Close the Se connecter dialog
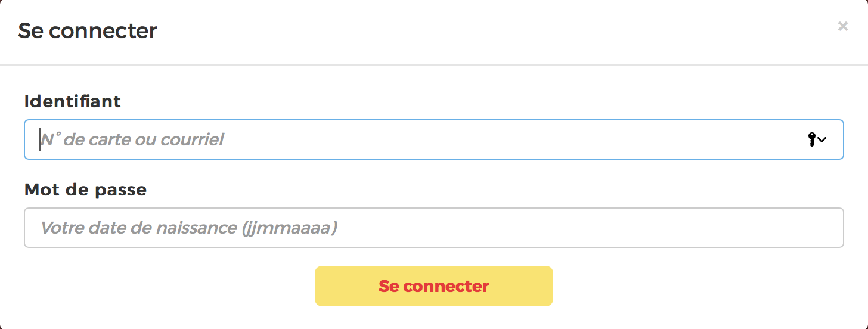 pyautogui.click(x=842, y=26)
